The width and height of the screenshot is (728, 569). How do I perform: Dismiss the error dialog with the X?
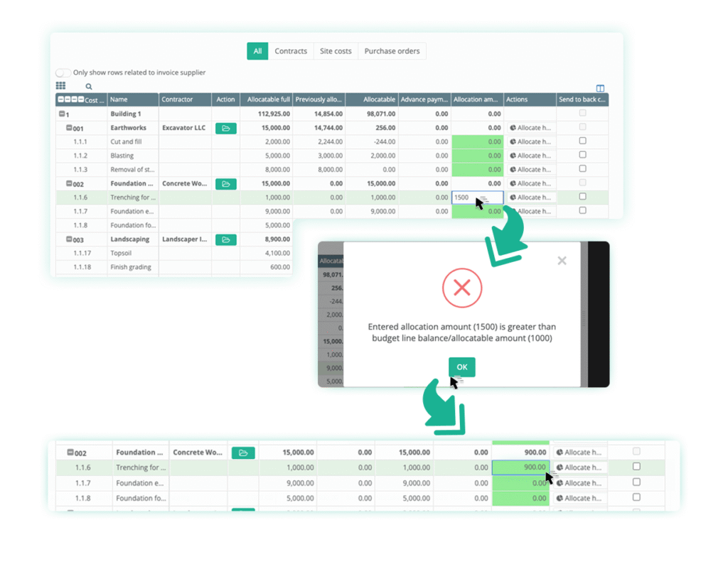(x=562, y=261)
